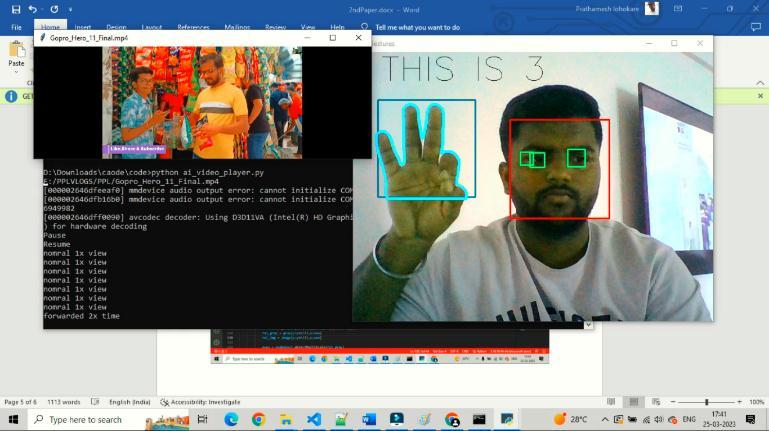The height and width of the screenshot is (431, 769).
Task: Click the "Resume" line in console output
Action: 57,244
